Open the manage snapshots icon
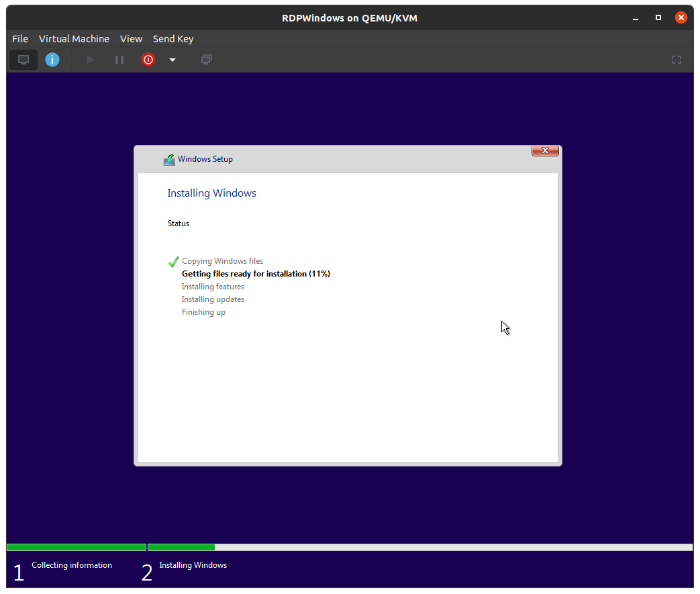This screenshot has height=594, width=700. pyautogui.click(x=207, y=60)
